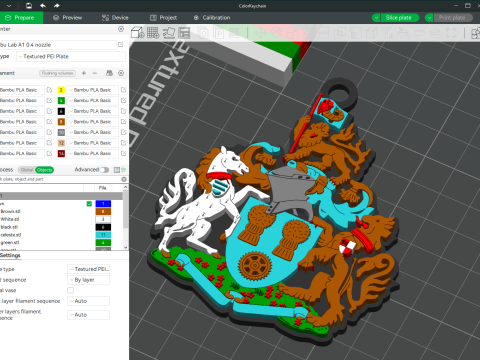Open the Calibration tab
480x360 pixels.
click(x=212, y=18)
